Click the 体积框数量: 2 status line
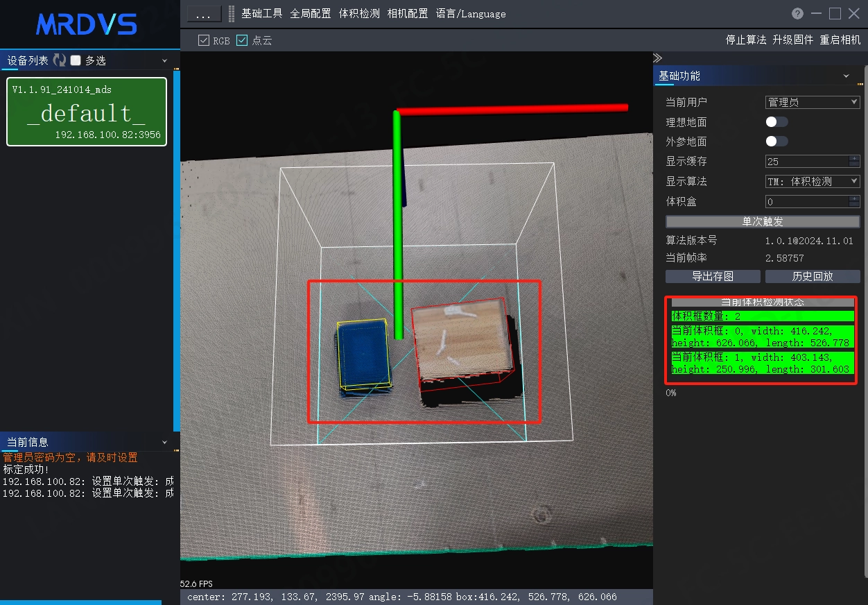This screenshot has height=605, width=868. [763, 316]
